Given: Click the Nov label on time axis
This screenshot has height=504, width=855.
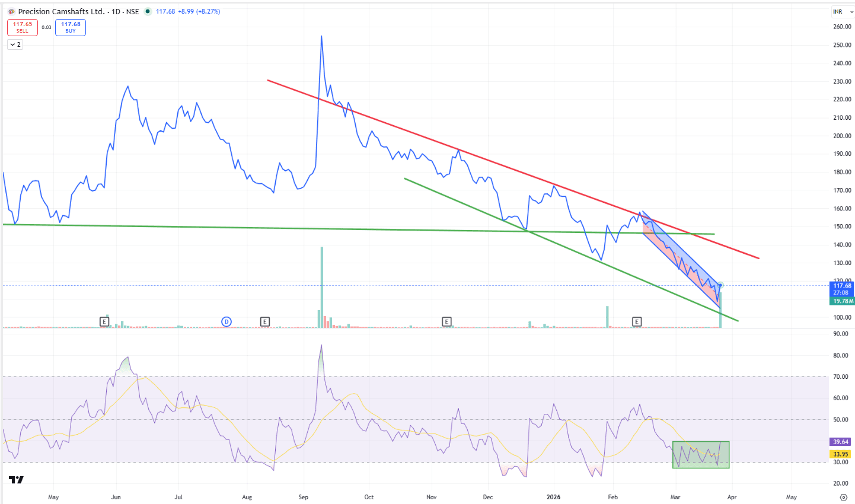Looking at the screenshot, I should tap(432, 497).
